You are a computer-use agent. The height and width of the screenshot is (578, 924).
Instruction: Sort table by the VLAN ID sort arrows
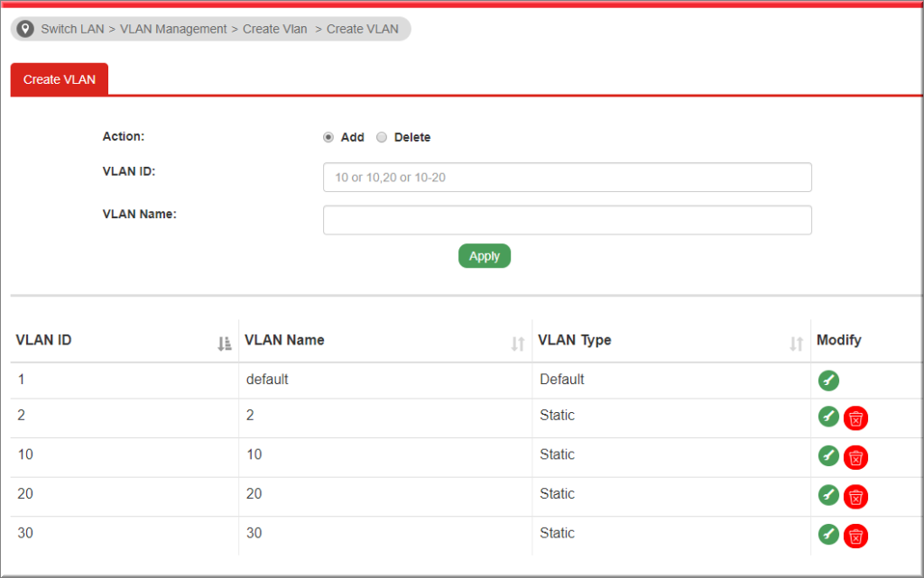[225, 344]
